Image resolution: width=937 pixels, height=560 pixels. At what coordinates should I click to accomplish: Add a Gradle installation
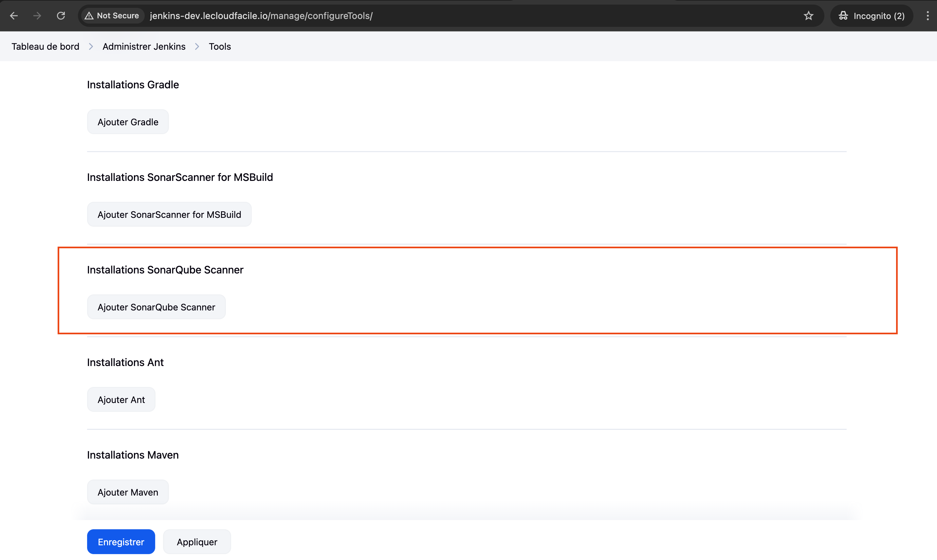(128, 122)
